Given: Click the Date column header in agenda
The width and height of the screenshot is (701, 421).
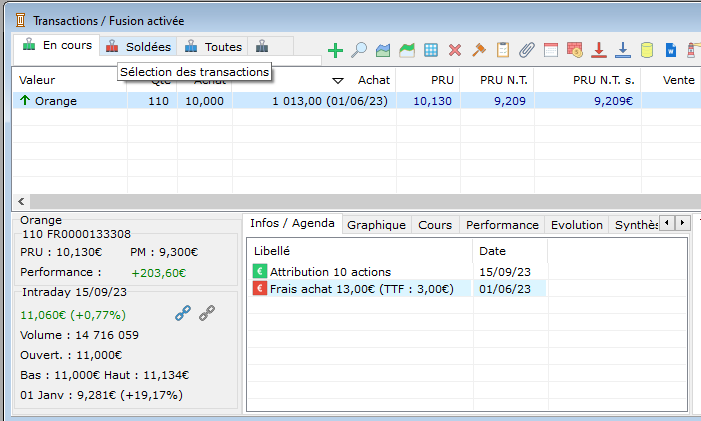Looking at the screenshot, I should pyautogui.click(x=510, y=251).
